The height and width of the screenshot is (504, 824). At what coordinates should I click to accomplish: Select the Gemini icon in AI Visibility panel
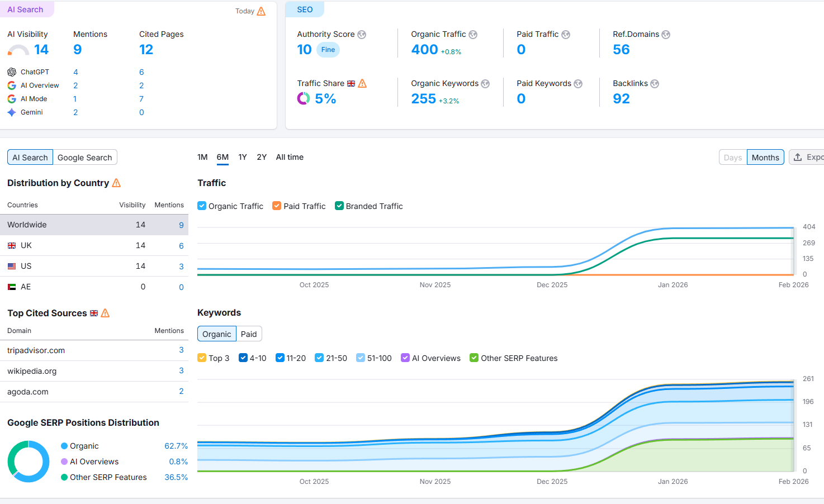[x=11, y=112]
